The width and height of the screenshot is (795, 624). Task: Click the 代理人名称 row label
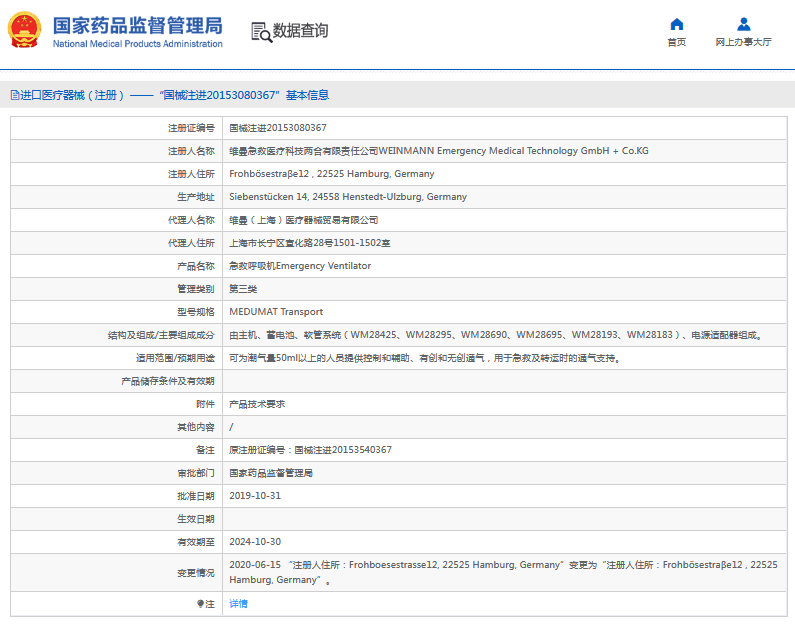point(191,220)
